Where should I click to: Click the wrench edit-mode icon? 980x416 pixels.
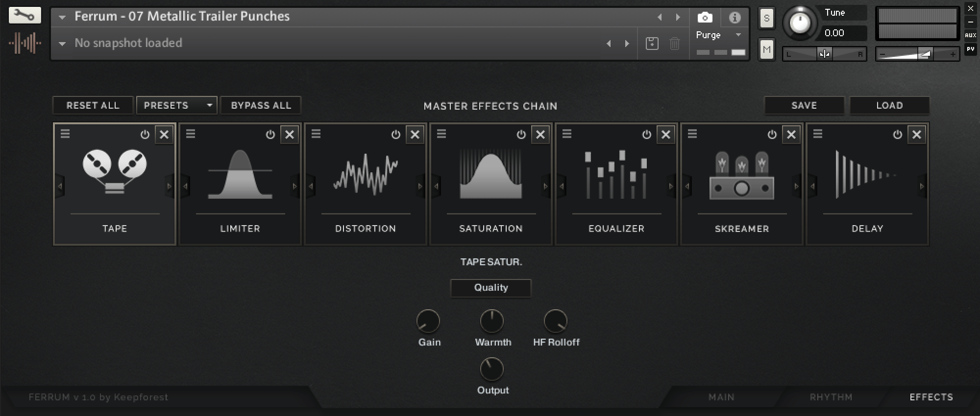(24, 16)
